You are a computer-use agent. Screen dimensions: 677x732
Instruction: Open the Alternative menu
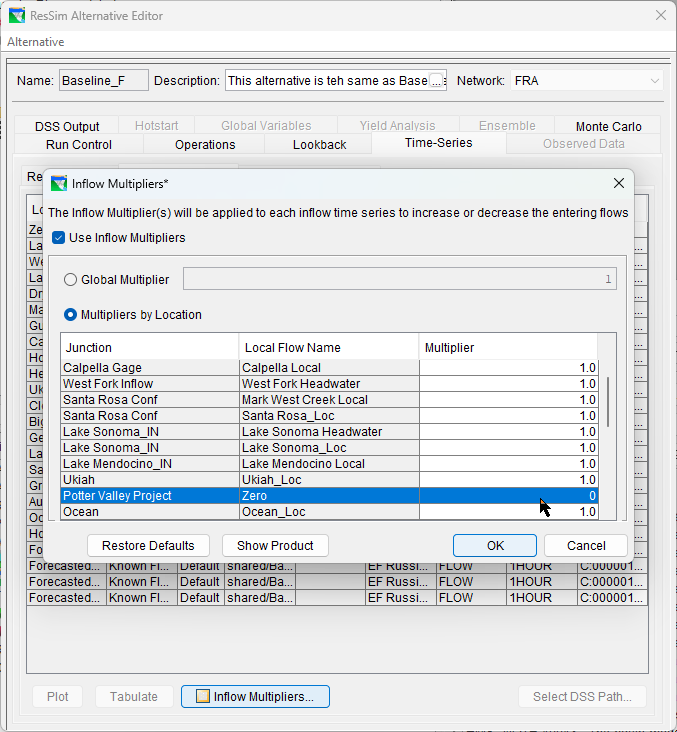click(36, 42)
